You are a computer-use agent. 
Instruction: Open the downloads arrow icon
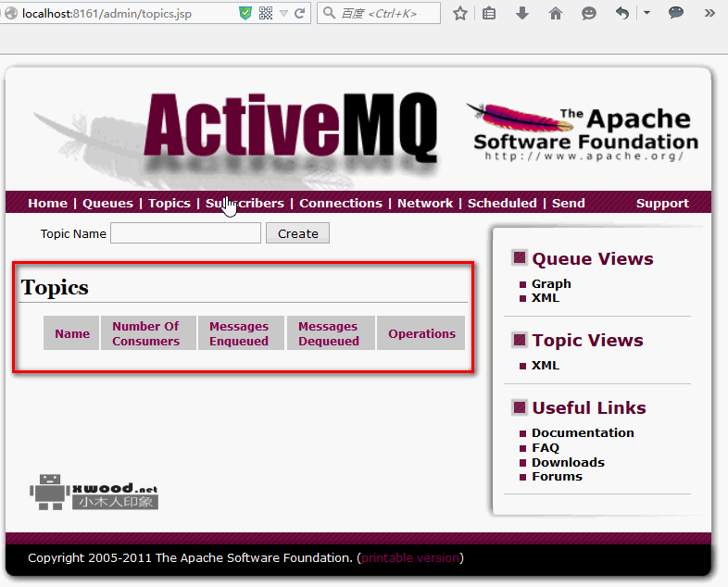pyautogui.click(x=522, y=14)
